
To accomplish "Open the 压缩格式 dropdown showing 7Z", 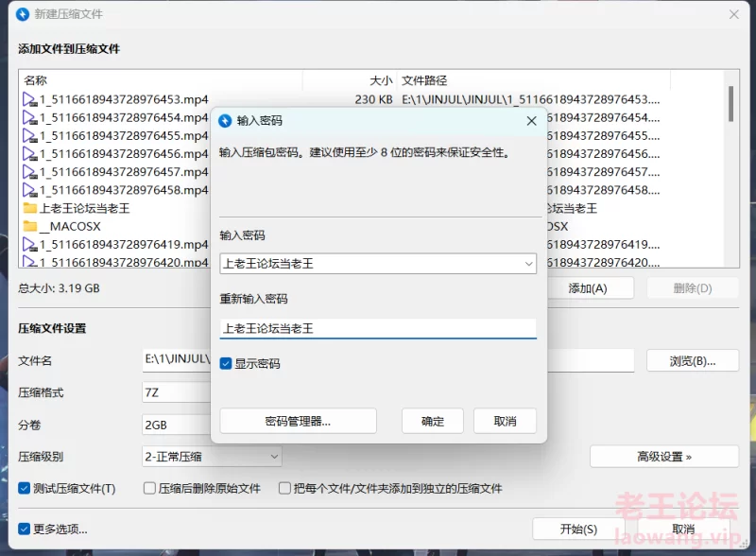I will pos(177,392).
